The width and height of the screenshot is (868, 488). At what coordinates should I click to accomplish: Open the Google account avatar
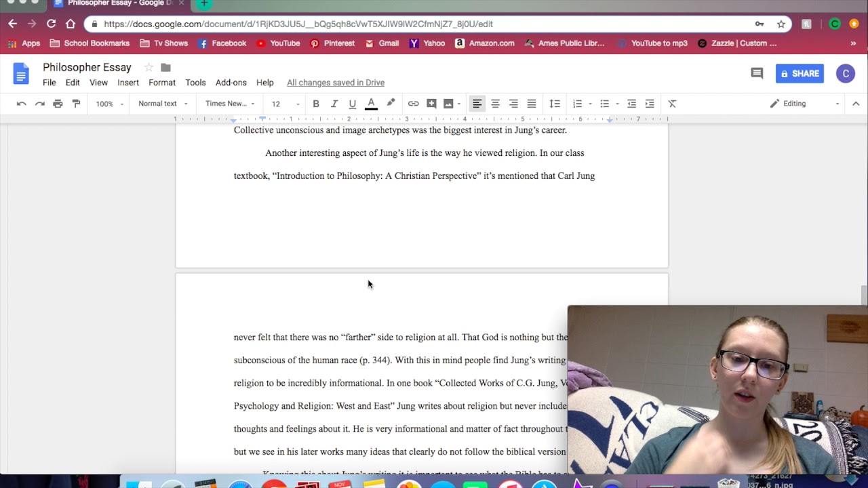pyautogui.click(x=846, y=73)
